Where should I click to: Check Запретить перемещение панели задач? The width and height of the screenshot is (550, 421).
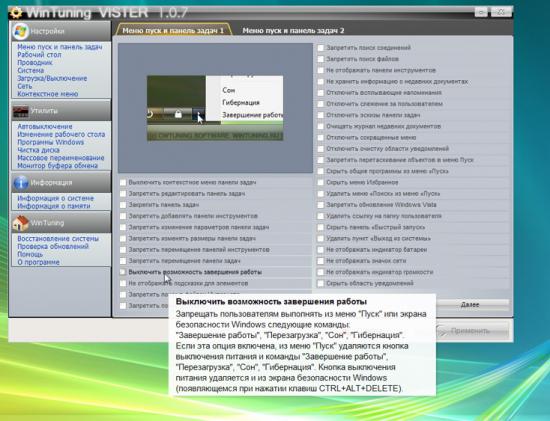pos(123,261)
